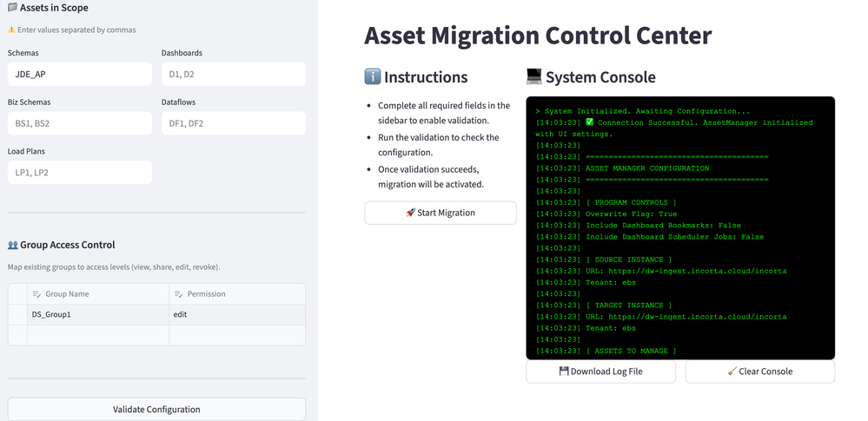The width and height of the screenshot is (868, 421).
Task: Click the Overwrite Flag: True console line
Action: (606, 214)
